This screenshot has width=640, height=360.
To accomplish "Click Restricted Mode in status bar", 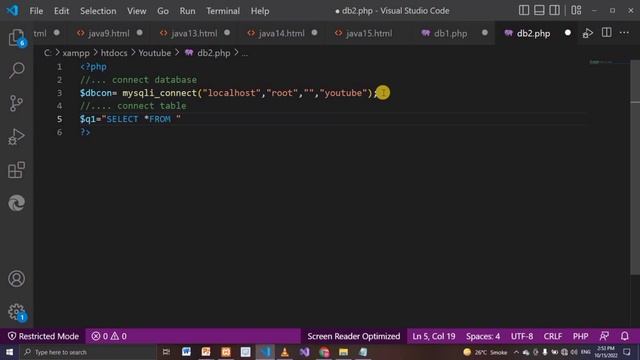I will 43,336.
